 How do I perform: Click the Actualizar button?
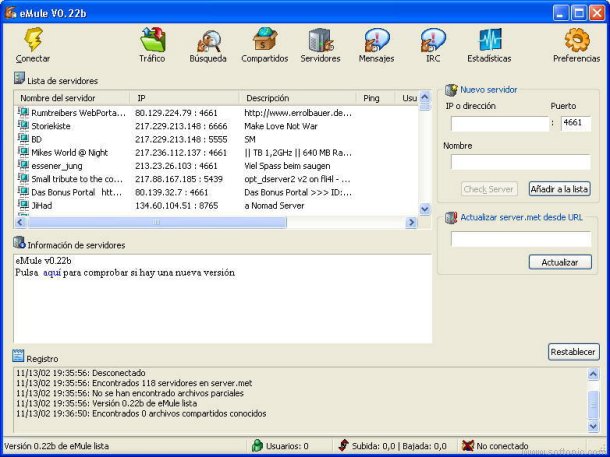click(x=560, y=262)
